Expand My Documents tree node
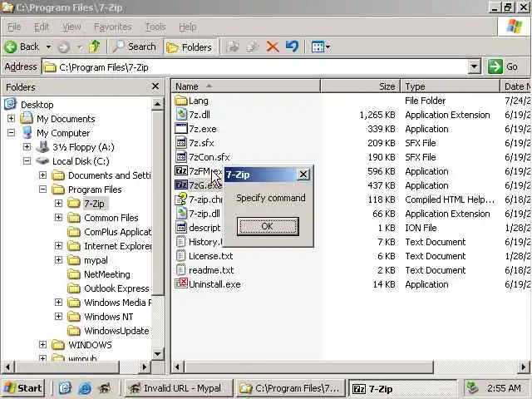 click(11, 118)
